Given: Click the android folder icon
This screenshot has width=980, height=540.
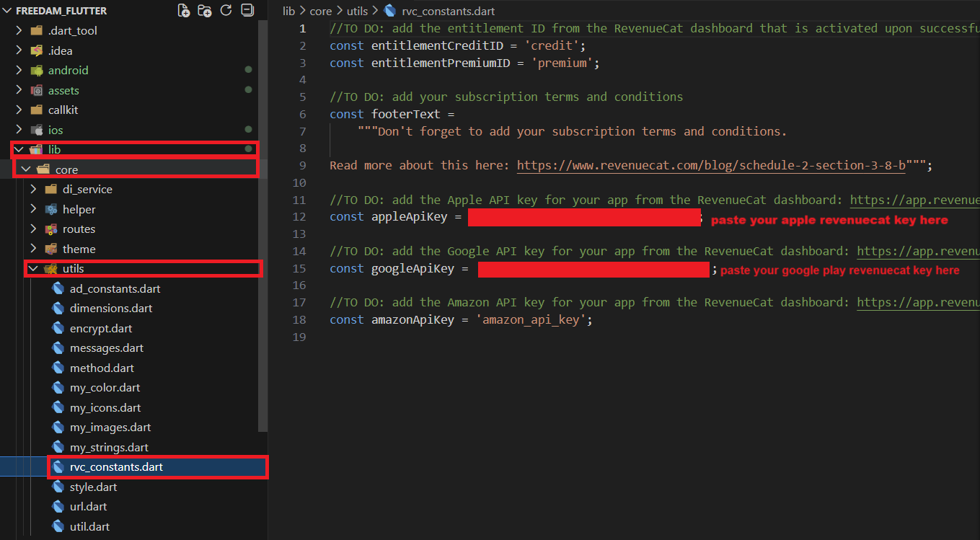Looking at the screenshot, I should 37,71.
